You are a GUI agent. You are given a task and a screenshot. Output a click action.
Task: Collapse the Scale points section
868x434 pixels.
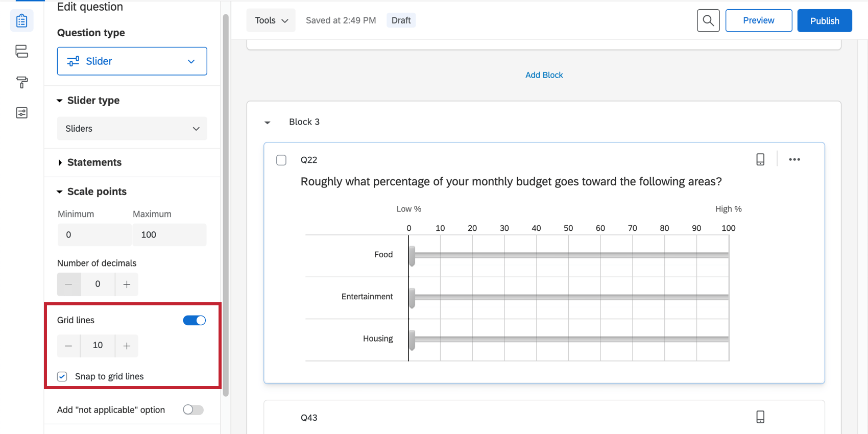click(97, 191)
